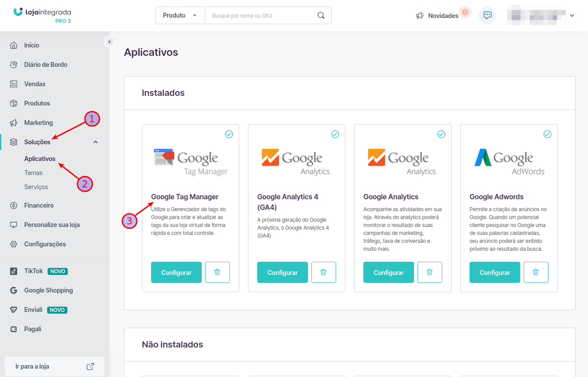
Task: Configure Google Tag Manager
Action: [x=176, y=272]
